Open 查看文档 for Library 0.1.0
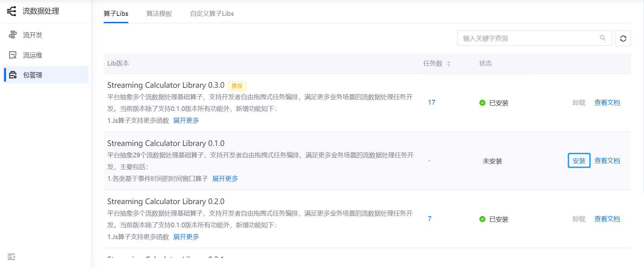Screen dimensions: 644x268 [607, 161]
